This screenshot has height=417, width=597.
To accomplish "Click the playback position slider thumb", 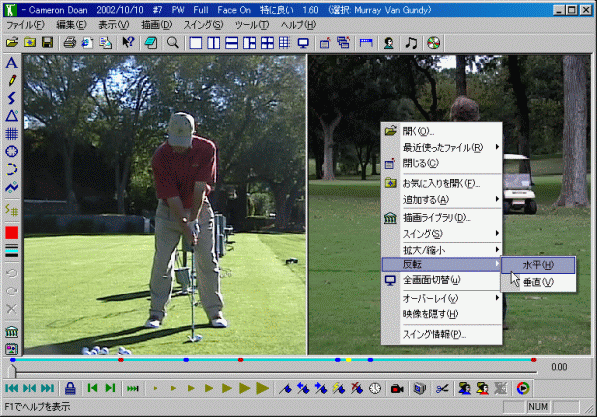I will [x=12, y=370].
